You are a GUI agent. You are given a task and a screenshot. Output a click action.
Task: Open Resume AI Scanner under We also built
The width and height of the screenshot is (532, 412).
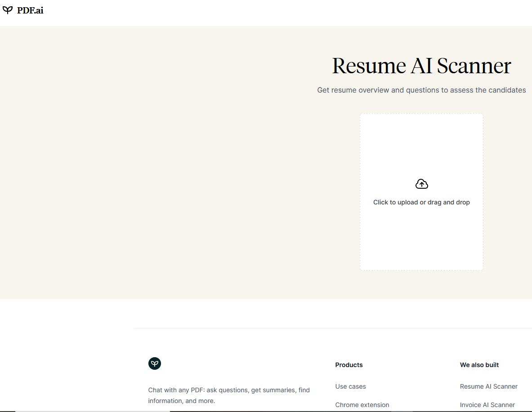click(x=488, y=386)
